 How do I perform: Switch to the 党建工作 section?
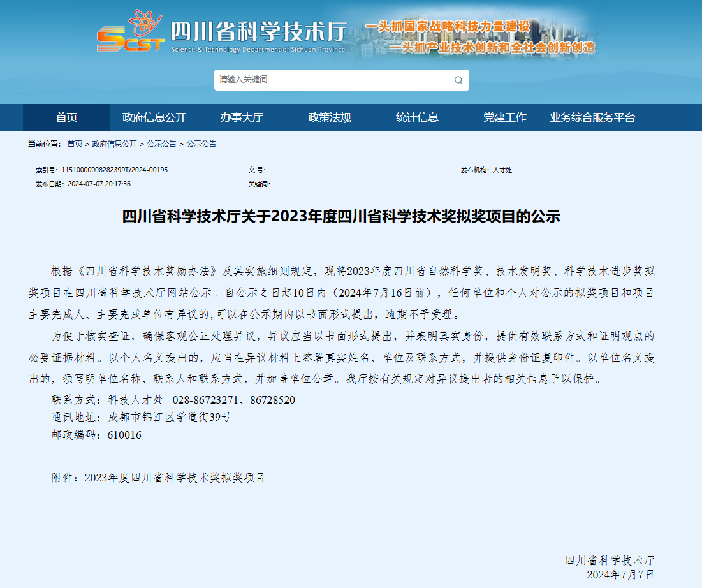point(505,117)
